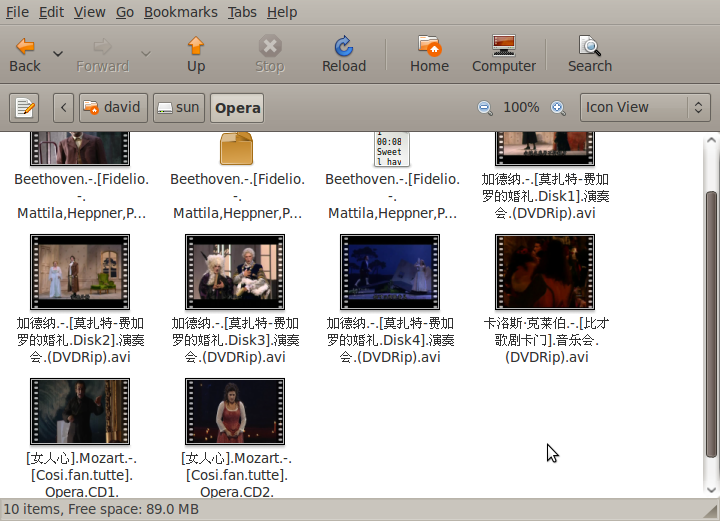Select the Disk2 avi video thumbnail
The image size is (720, 521).
80,272
